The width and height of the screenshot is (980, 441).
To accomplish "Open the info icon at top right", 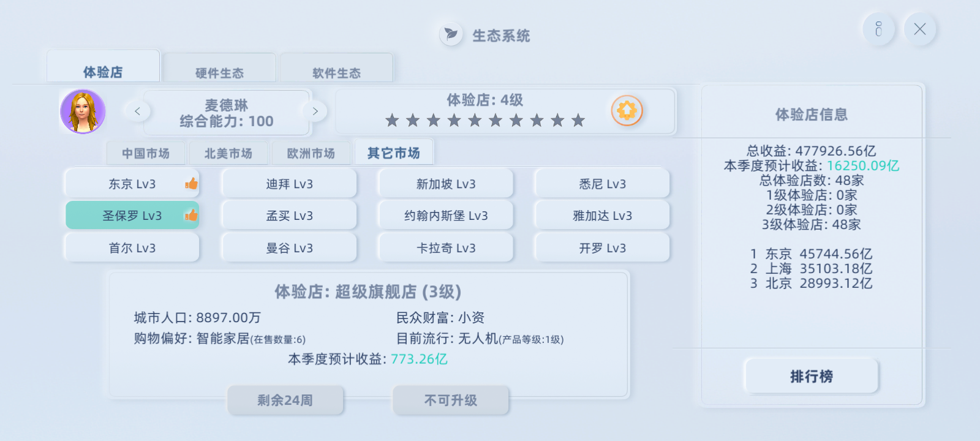I will [x=879, y=29].
